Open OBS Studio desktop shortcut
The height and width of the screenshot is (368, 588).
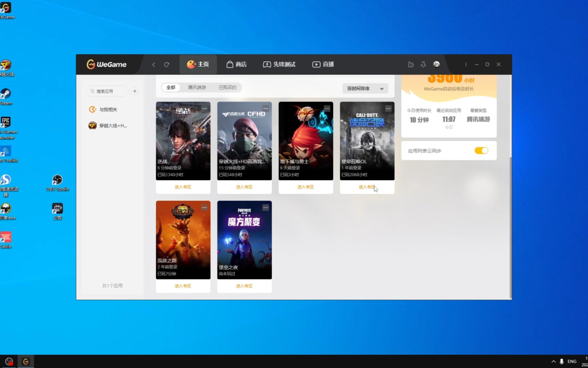57,183
